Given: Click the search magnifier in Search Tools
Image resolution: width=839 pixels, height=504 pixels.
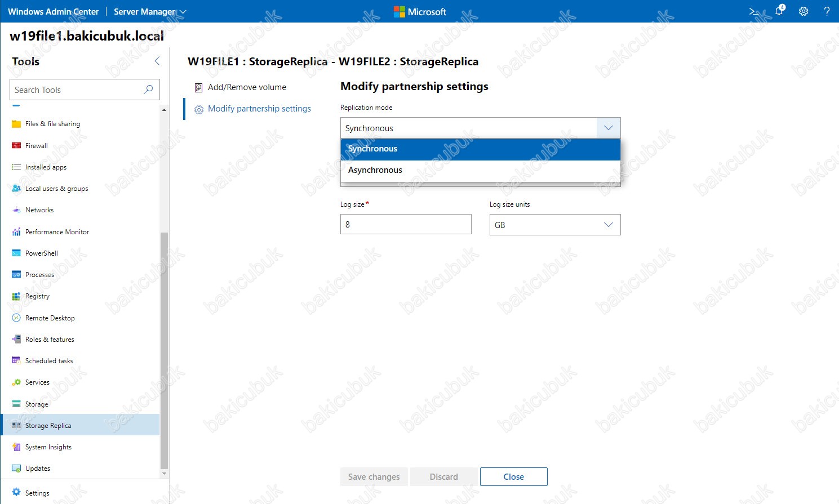Looking at the screenshot, I should click(x=148, y=90).
